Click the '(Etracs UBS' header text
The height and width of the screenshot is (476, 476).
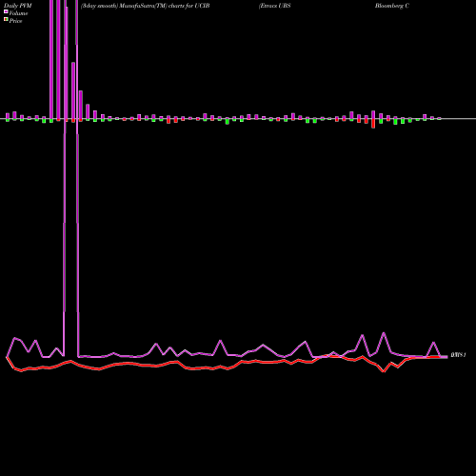[x=274, y=6]
